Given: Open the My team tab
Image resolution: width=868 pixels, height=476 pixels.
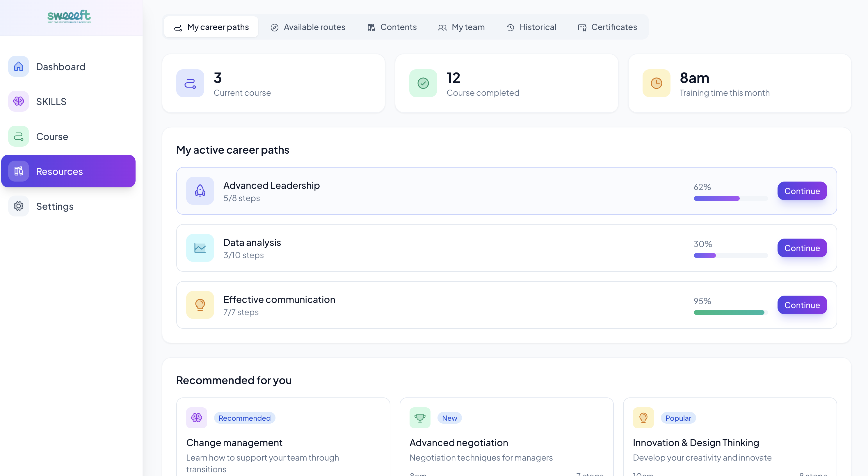Looking at the screenshot, I should 461,27.
